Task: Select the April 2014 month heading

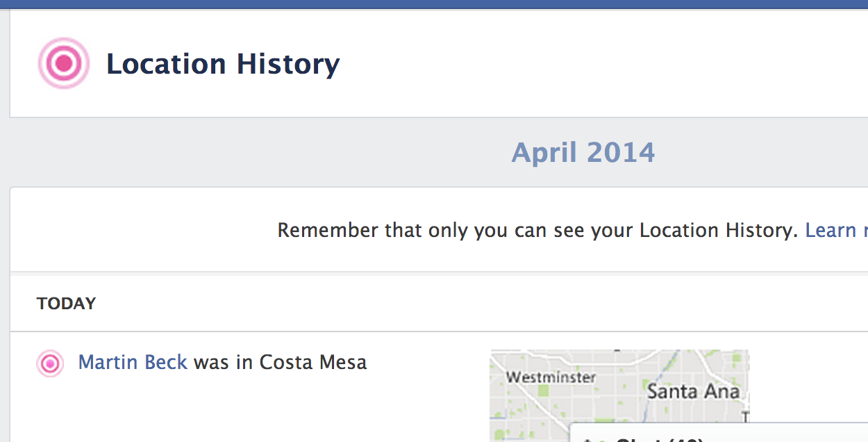Action: coord(583,152)
